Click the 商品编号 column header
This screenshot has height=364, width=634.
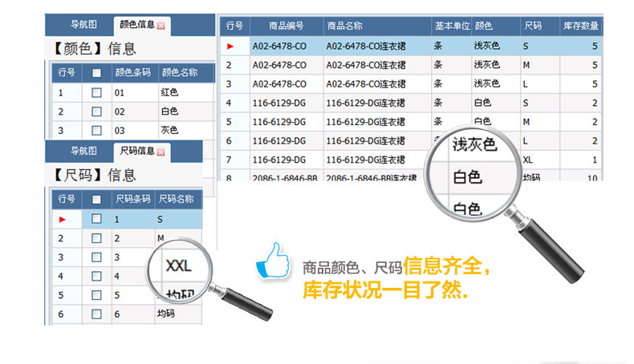pos(287,26)
